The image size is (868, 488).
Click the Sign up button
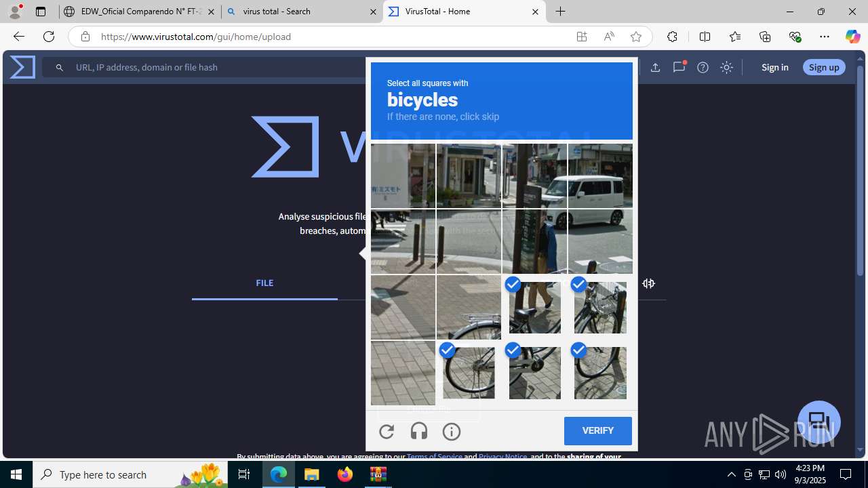824,67
